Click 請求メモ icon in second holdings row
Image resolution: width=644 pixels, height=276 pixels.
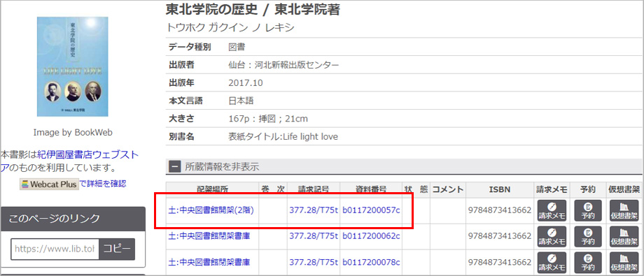pos(552,236)
